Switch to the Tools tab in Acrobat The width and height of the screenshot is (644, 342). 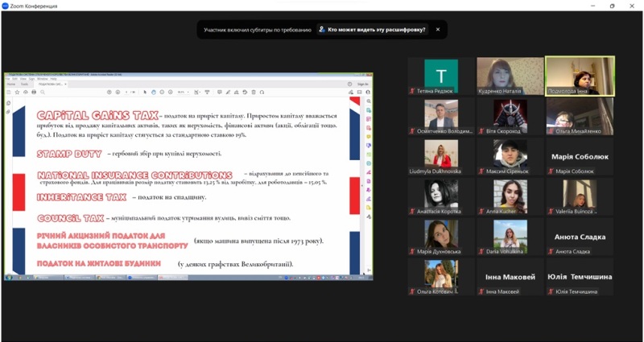[24, 84]
